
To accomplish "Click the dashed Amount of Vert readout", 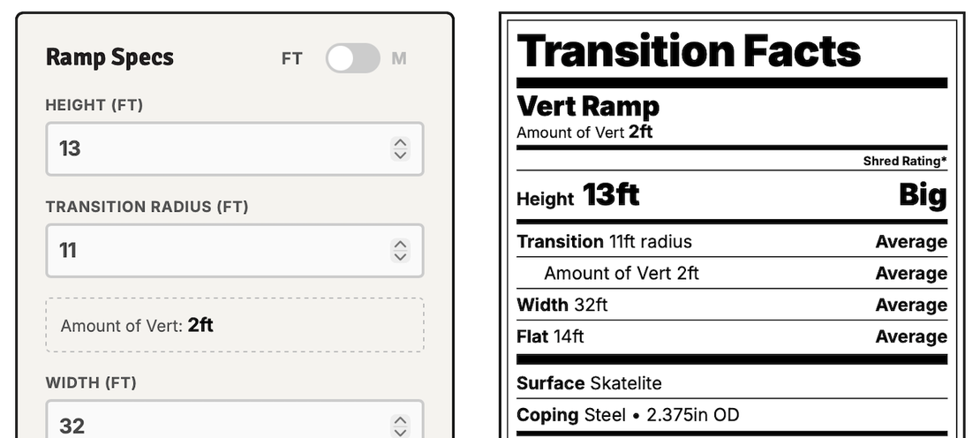I will [235, 325].
